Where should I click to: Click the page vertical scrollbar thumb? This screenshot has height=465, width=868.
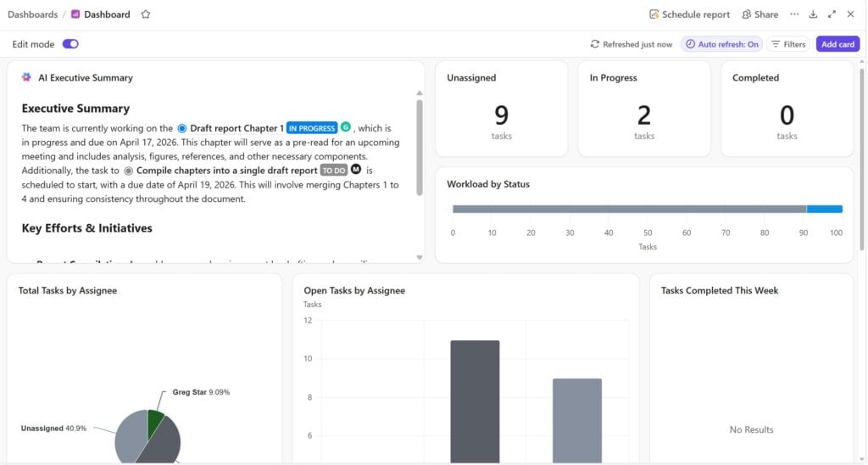pyautogui.click(x=861, y=158)
